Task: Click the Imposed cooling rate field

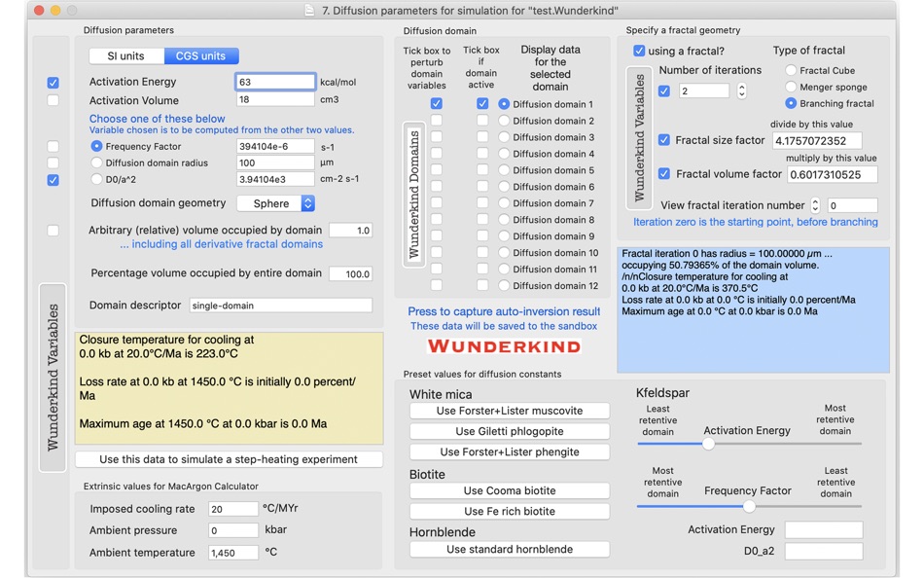Action: click(x=232, y=509)
